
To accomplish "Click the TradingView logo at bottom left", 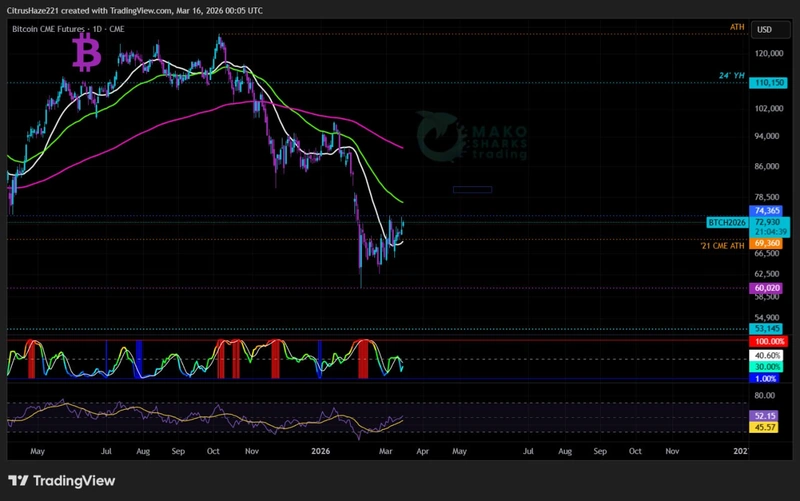I will (x=62, y=481).
